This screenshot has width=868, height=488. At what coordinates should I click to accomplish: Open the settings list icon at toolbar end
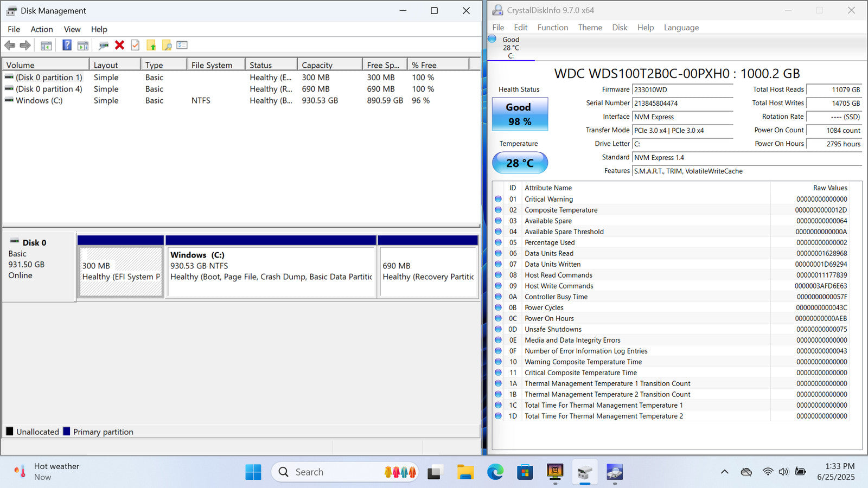pyautogui.click(x=182, y=46)
